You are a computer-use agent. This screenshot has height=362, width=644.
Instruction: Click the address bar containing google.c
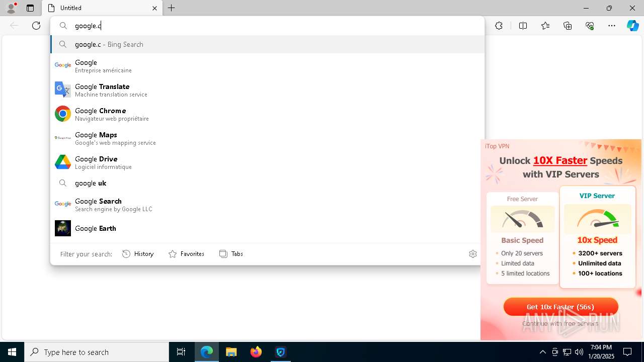coord(267,26)
